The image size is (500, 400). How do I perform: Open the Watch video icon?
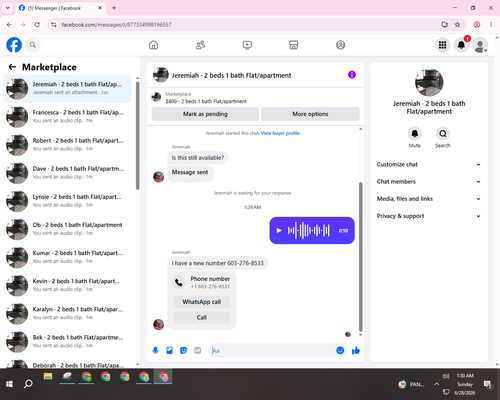pos(247,45)
